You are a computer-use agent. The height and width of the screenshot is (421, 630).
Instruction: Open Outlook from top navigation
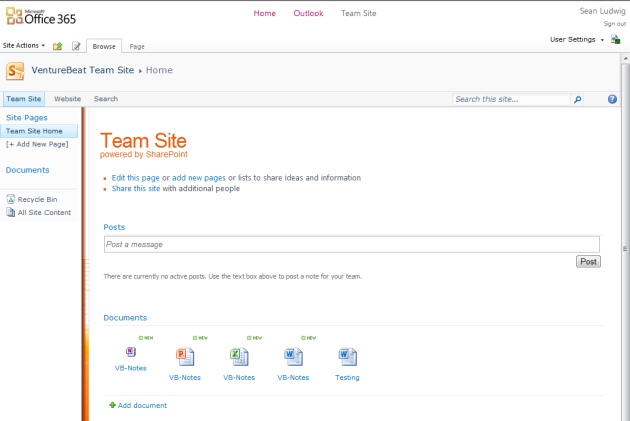click(308, 13)
